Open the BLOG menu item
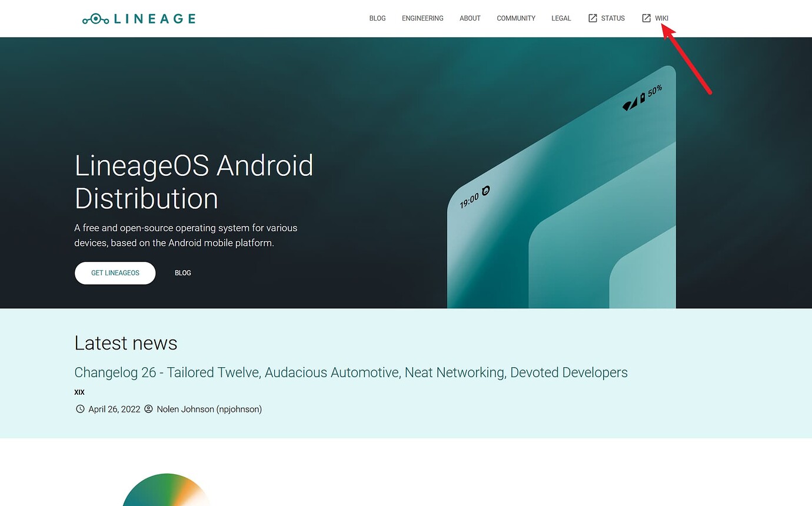 click(377, 18)
